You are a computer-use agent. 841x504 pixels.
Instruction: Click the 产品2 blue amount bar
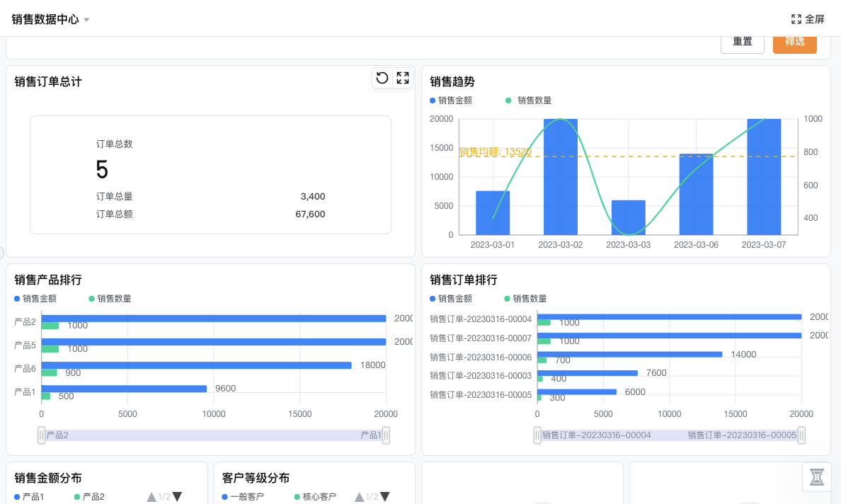214,319
